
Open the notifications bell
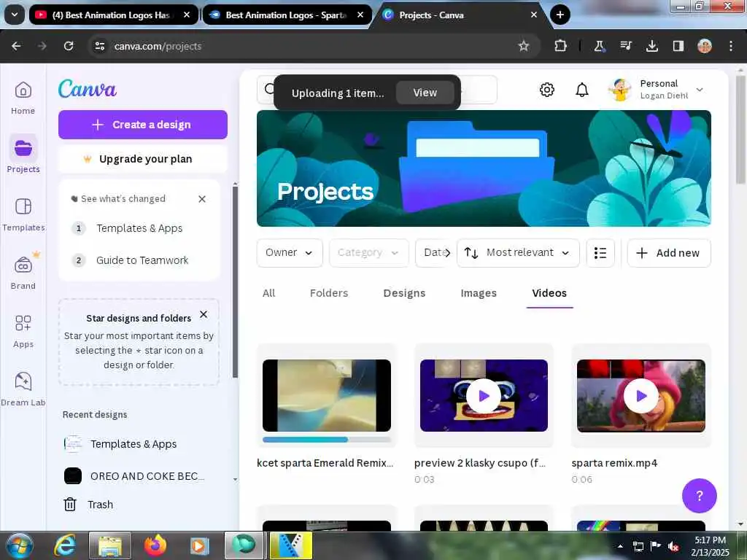pos(581,90)
